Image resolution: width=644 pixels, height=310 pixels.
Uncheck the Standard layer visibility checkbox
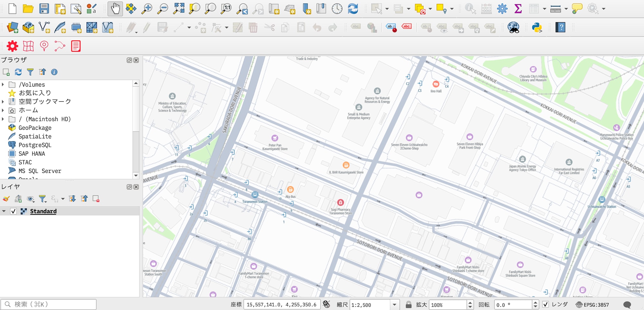click(14, 211)
